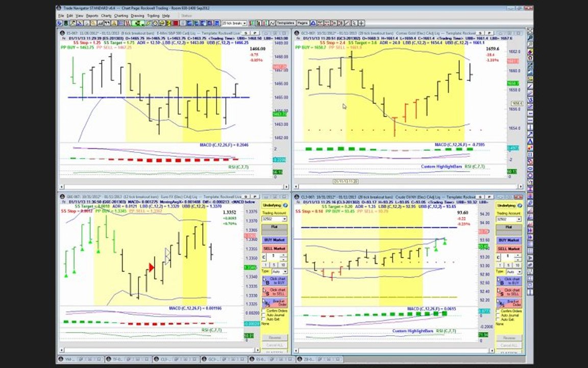Image resolution: width=588 pixels, height=368 pixels.
Task: Open the '20 tick break' bar type dropdown
Action: 244,24
